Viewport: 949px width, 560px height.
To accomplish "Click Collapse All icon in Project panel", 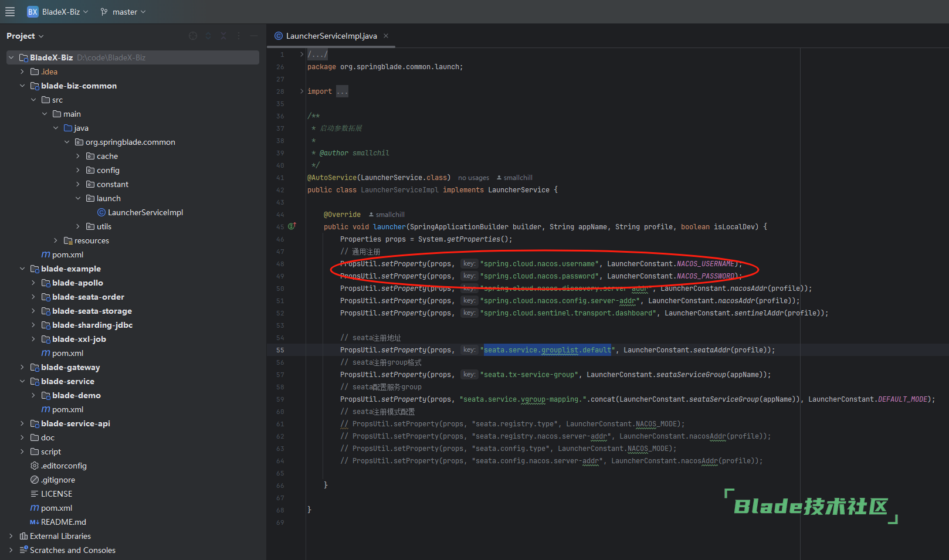I will (223, 36).
